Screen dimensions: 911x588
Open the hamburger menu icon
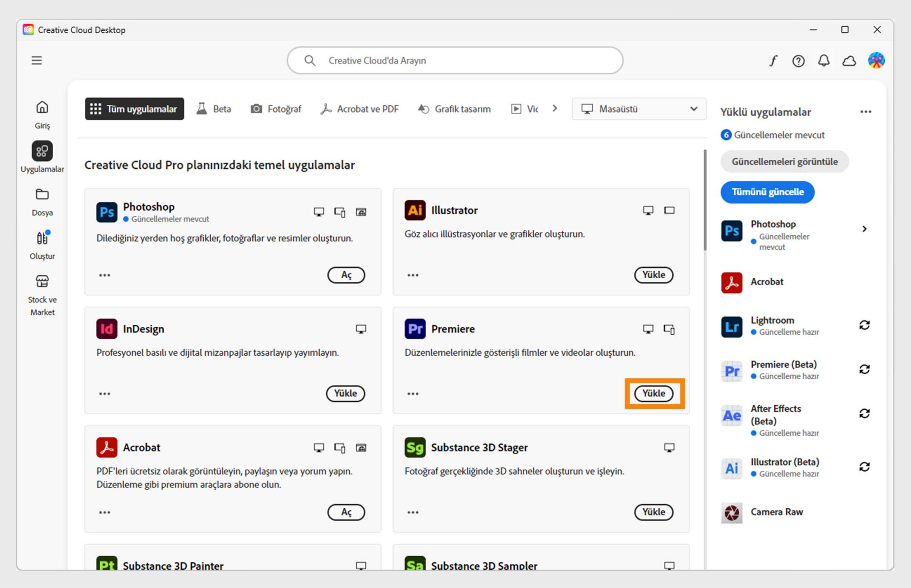37,60
